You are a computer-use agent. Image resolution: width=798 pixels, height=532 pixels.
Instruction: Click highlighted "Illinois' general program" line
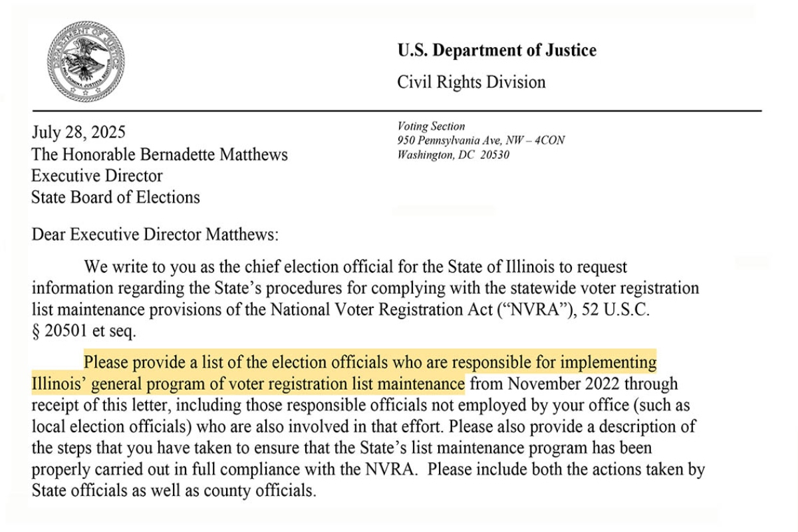tap(247, 384)
